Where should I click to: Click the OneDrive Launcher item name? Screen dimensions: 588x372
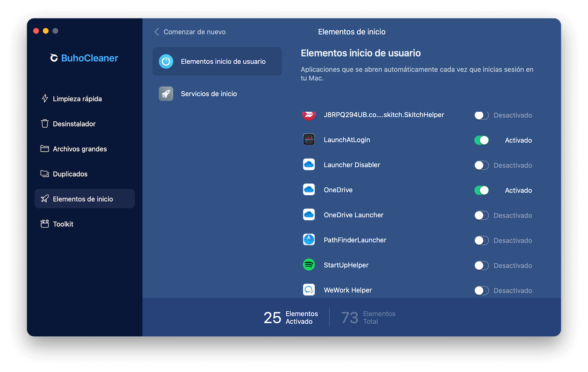pyautogui.click(x=354, y=215)
